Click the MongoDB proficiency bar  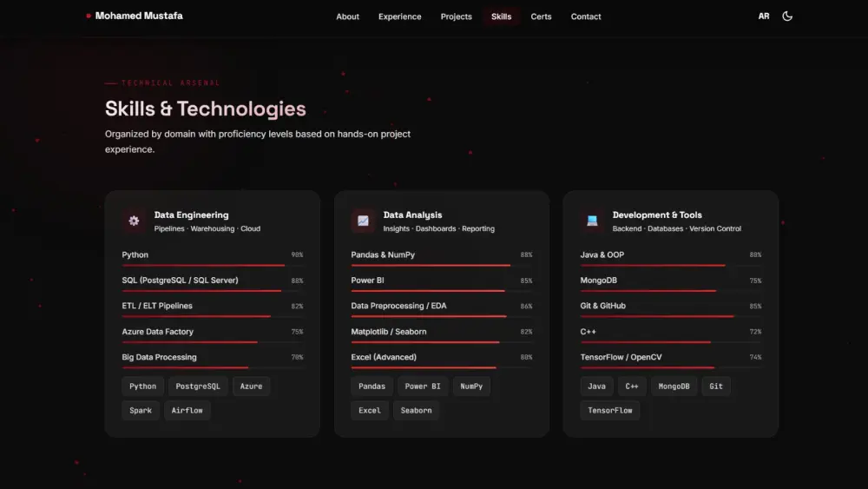tap(670, 291)
